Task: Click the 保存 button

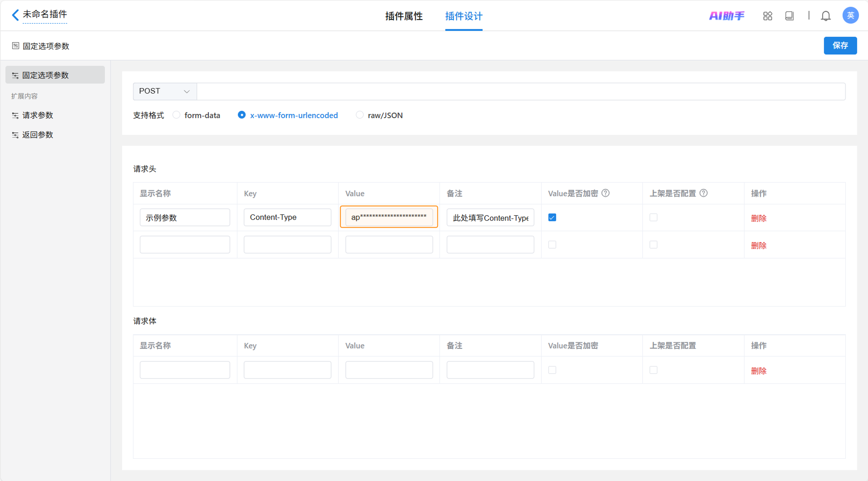Action: coord(840,46)
